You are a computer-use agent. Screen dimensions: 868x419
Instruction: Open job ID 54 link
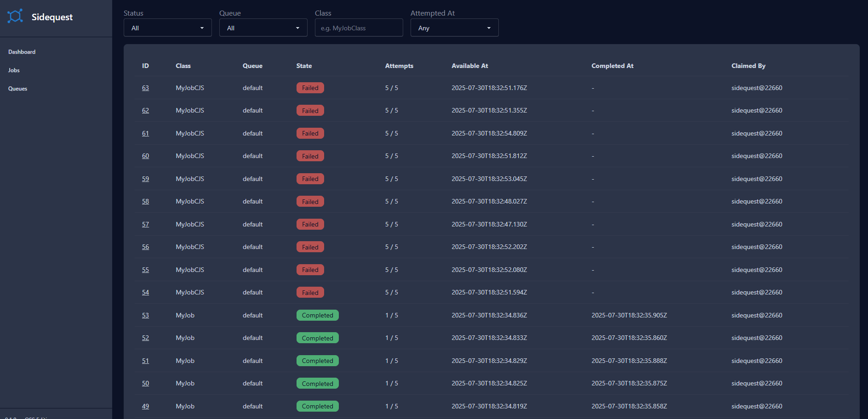tap(145, 292)
